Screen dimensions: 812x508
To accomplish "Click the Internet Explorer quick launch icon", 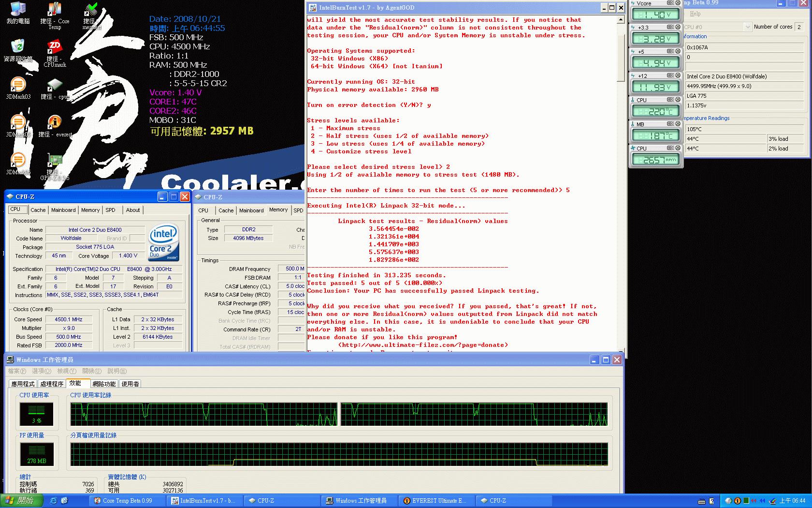I will coord(53,501).
